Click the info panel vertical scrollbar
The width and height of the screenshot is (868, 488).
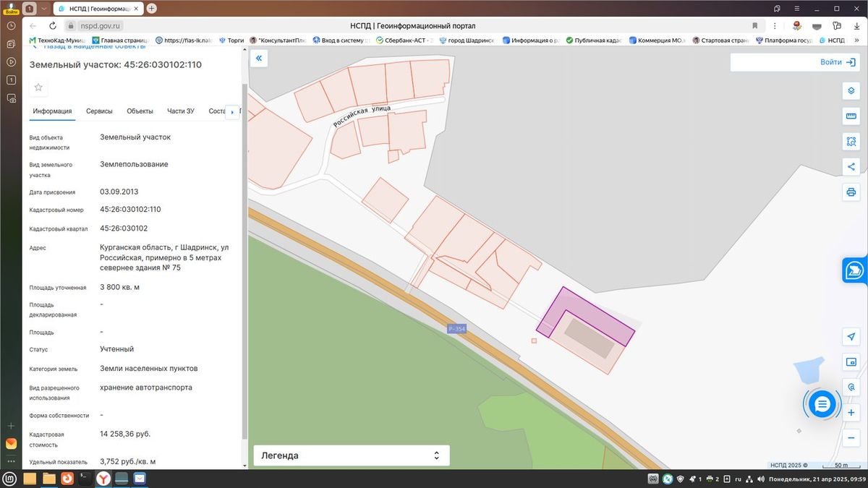(244, 260)
